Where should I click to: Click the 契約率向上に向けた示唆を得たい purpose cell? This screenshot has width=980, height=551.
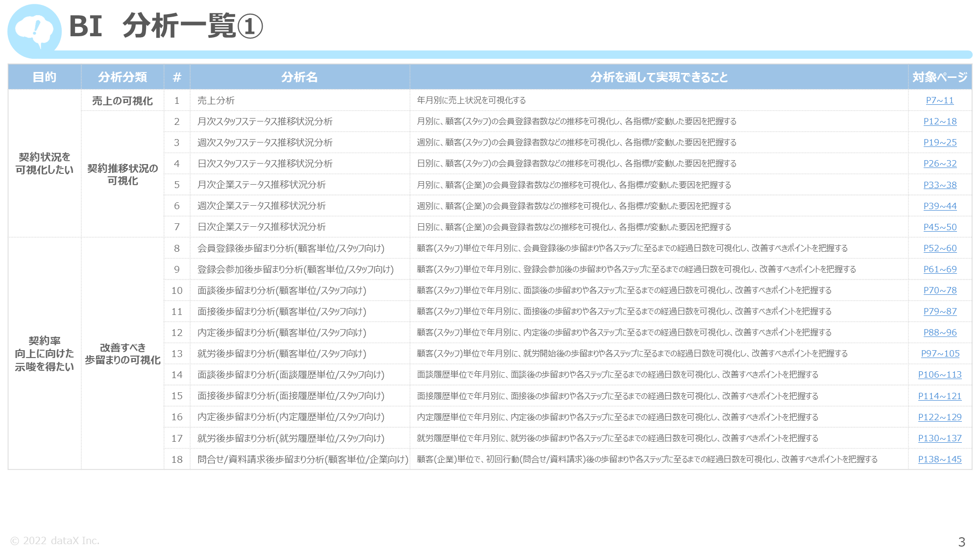pyautogui.click(x=45, y=354)
